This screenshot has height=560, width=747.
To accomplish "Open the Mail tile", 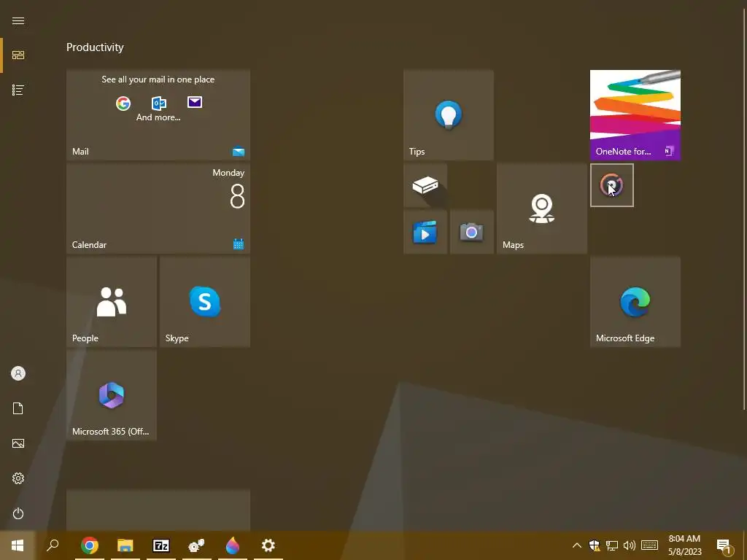I will point(158,114).
